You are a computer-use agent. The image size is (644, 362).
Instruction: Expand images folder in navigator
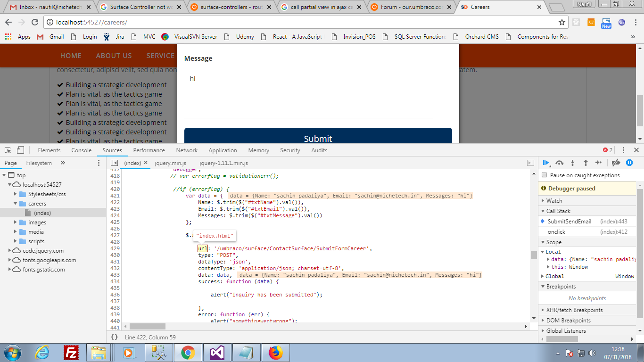16,222
